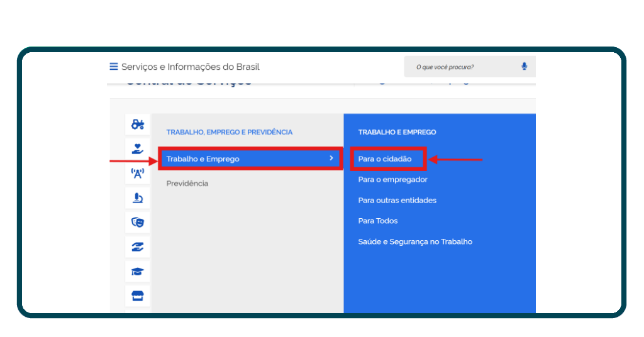Click the Serviços e Informações do Brasil title

190,67
